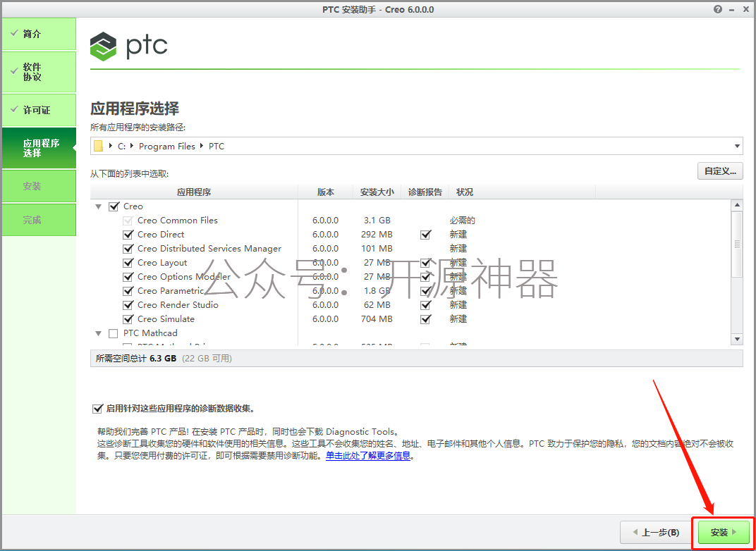Click the 必需的 status text
The width and height of the screenshot is (756, 551).
point(463,221)
